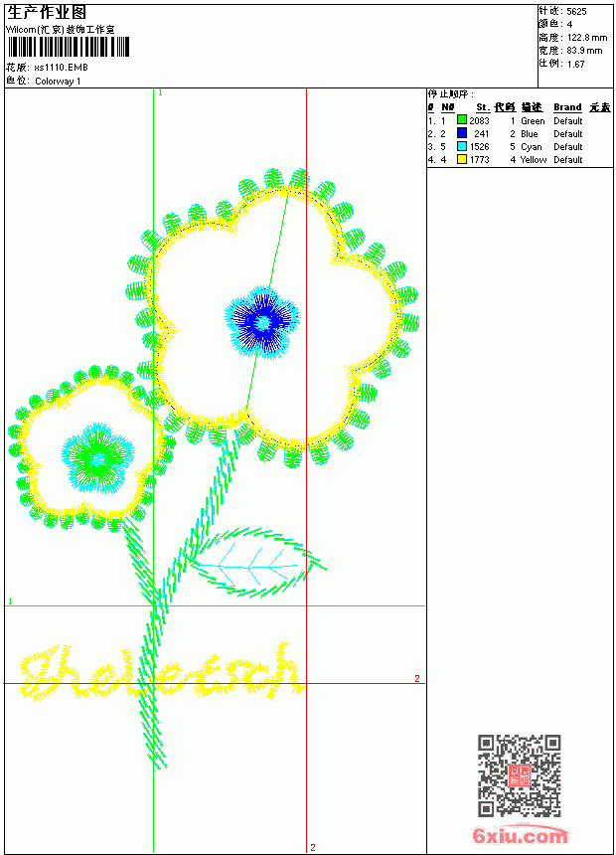Click the 6xiu.com watermark logo
Viewport: 616px width, 855px height.
[520, 835]
